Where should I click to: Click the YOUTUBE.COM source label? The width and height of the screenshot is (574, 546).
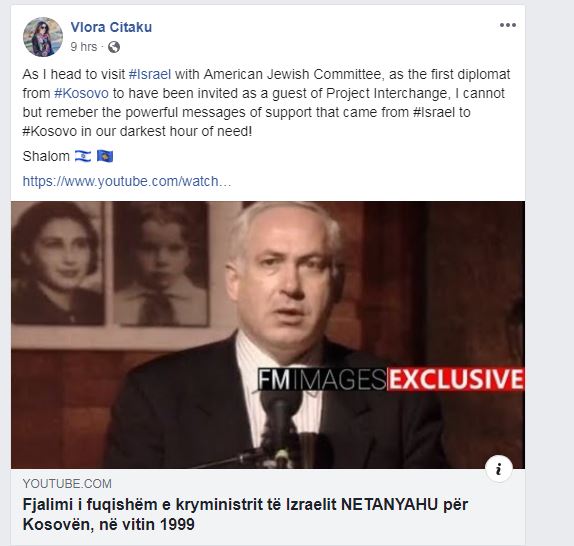[x=67, y=484]
